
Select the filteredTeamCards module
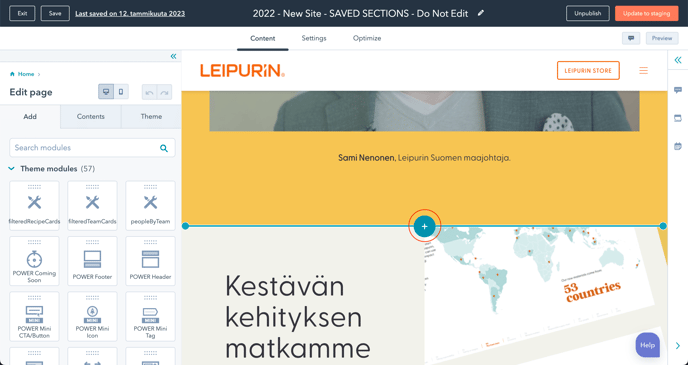[92, 206]
